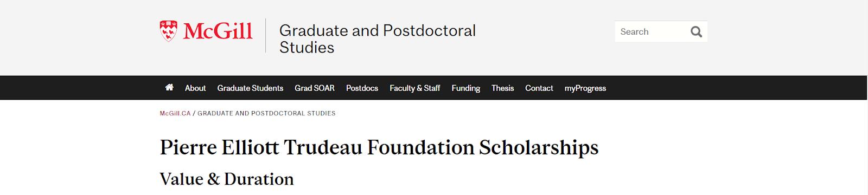This screenshot has width=868, height=195.
Task: Click the home icon in navigation bar
Action: tap(169, 87)
